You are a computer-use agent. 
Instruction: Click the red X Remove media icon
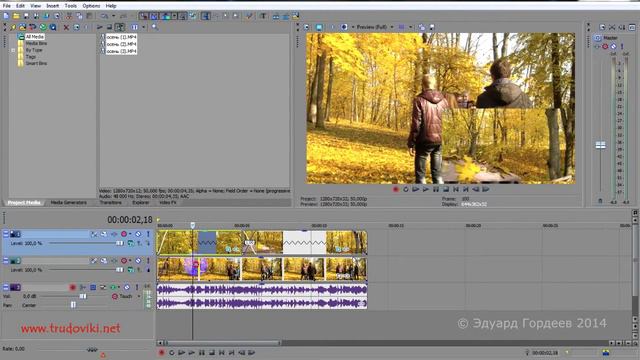pyautogui.click(x=66, y=27)
